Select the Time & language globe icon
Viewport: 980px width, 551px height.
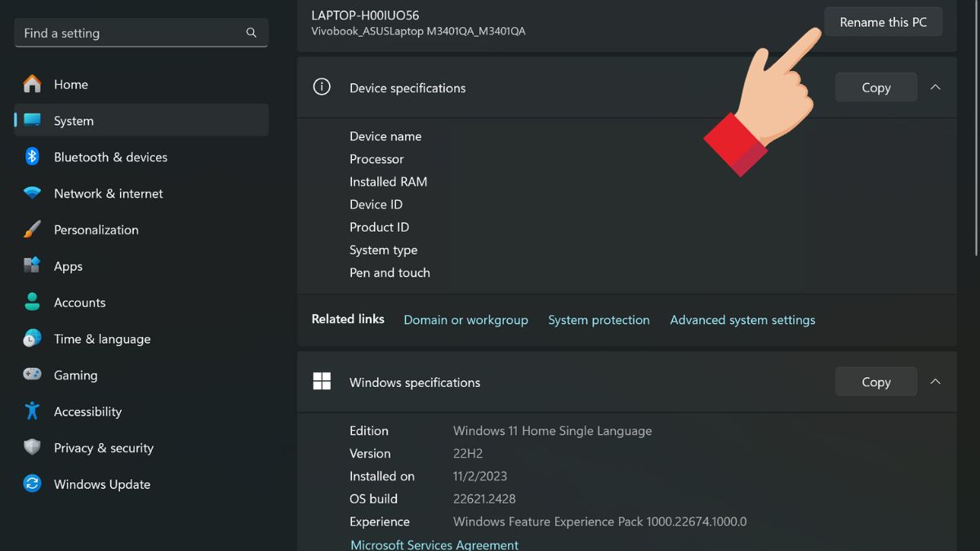[32, 339]
